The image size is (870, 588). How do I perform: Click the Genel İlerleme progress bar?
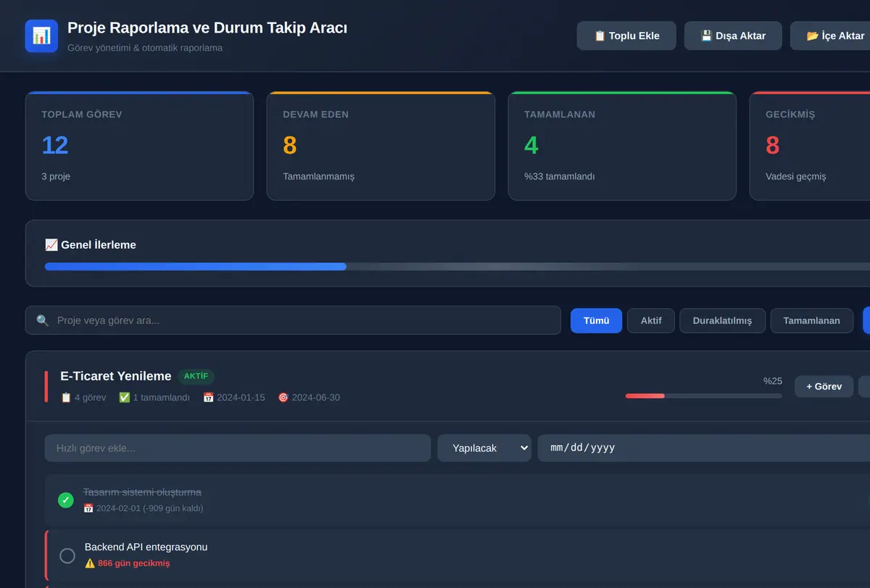[457, 267]
